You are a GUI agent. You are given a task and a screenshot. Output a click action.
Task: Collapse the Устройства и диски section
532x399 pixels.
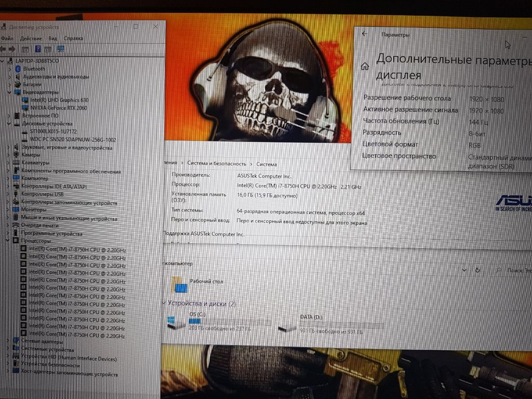(x=164, y=303)
